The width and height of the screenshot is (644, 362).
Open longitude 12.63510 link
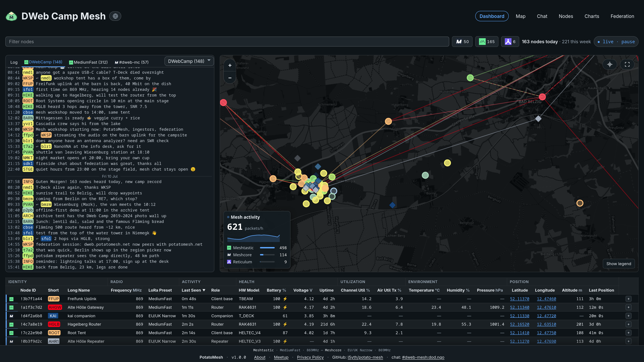547,324
